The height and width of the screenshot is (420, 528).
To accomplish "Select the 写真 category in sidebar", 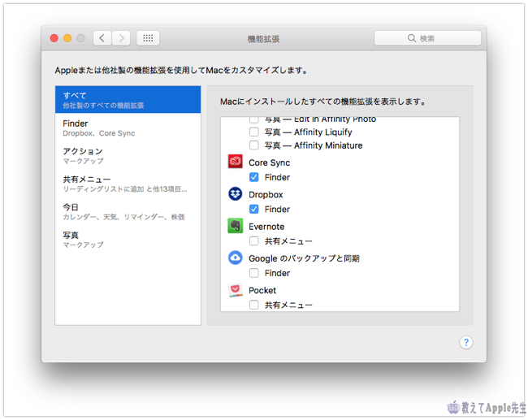I will pos(128,240).
